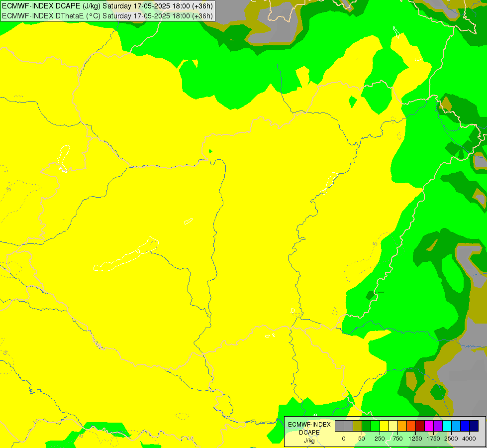Click the magenta legend swatch
The image size is (487, 448).
[429, 426]
